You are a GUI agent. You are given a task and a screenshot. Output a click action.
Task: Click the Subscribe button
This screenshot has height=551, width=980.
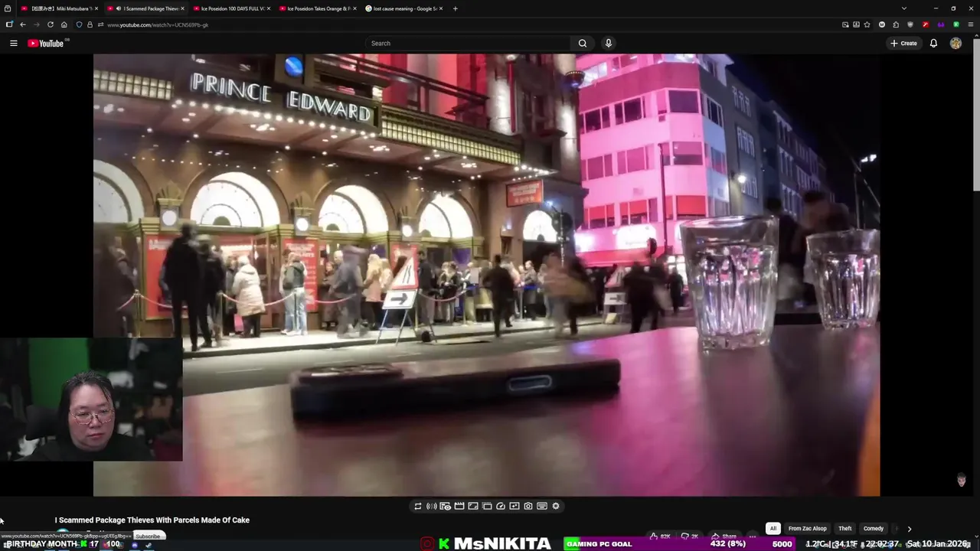point(148,536)
